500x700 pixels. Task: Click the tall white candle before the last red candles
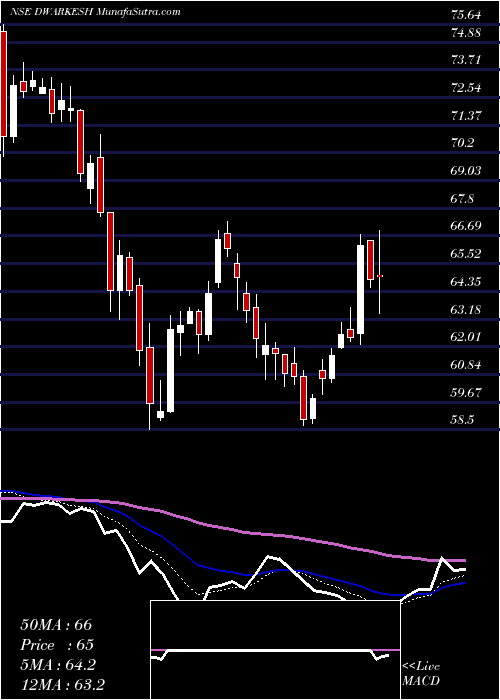coord(360,289)
